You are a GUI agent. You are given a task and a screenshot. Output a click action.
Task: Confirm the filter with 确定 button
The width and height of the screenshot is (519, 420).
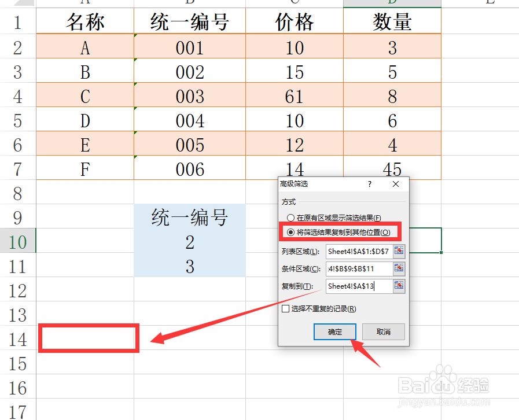335,331
